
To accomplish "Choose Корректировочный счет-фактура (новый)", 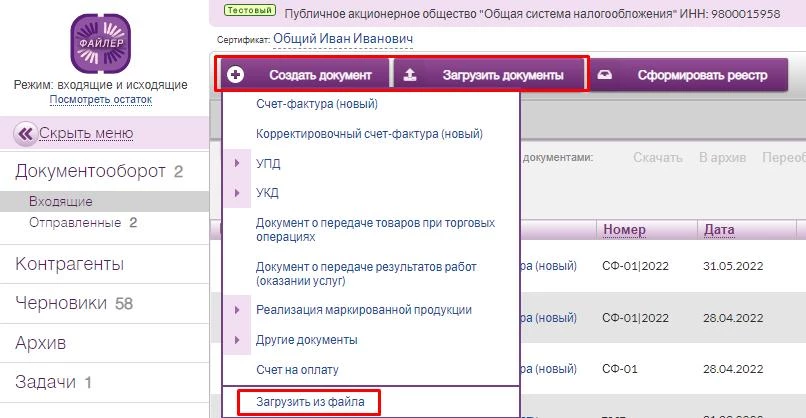I will tap(369, 133).
